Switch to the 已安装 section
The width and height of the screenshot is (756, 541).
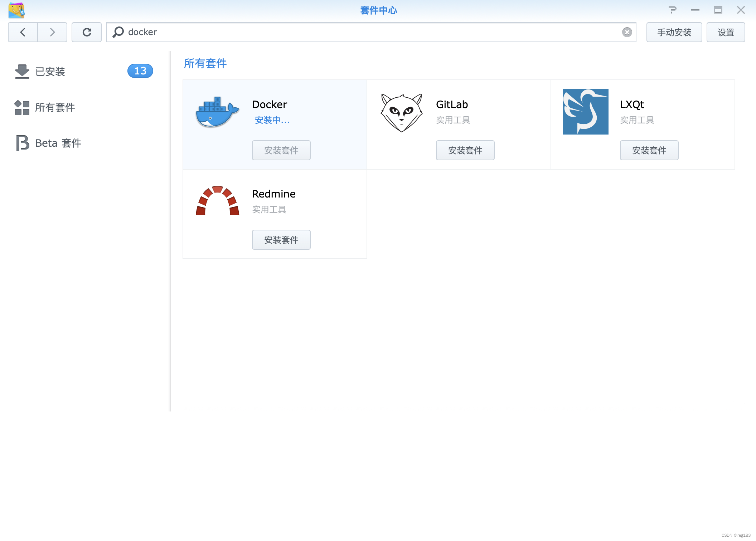[50, 72]
